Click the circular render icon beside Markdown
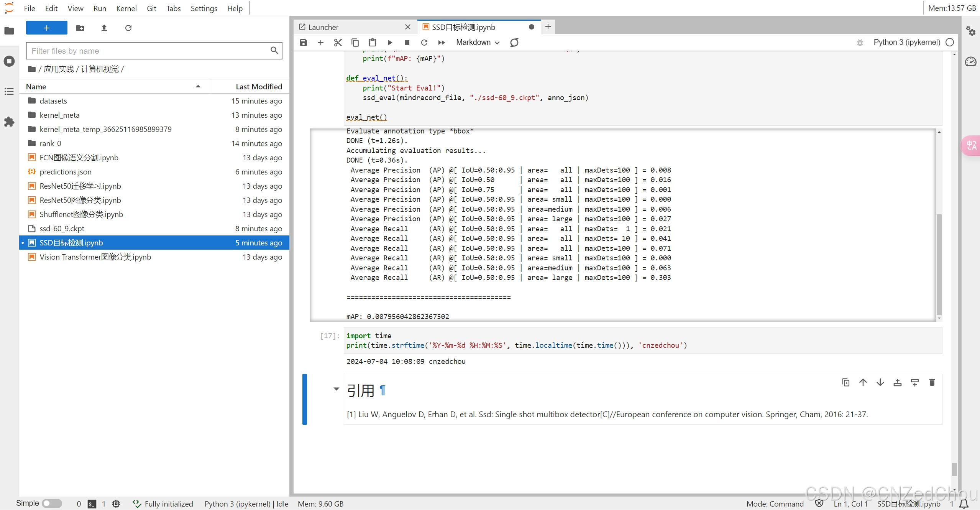 [x=514, y=43]
